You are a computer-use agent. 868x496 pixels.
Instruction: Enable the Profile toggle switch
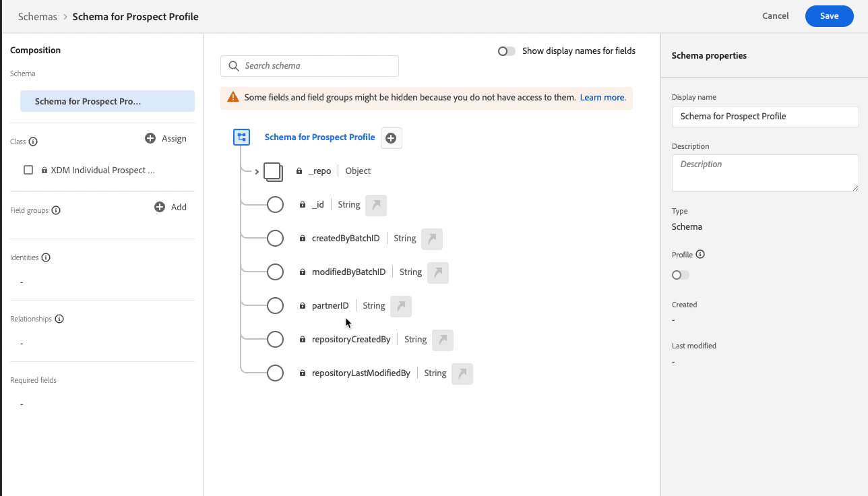(x=681, y=275)
